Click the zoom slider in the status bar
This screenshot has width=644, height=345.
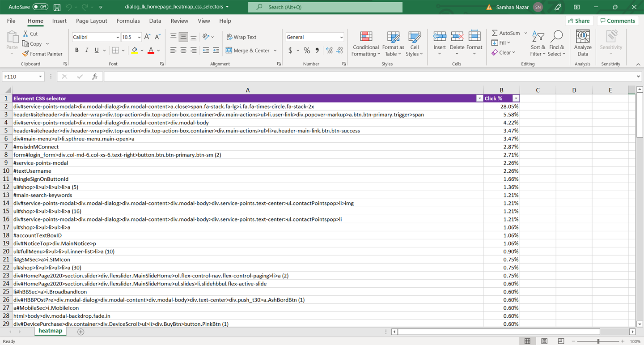click(x=598, y=341)
